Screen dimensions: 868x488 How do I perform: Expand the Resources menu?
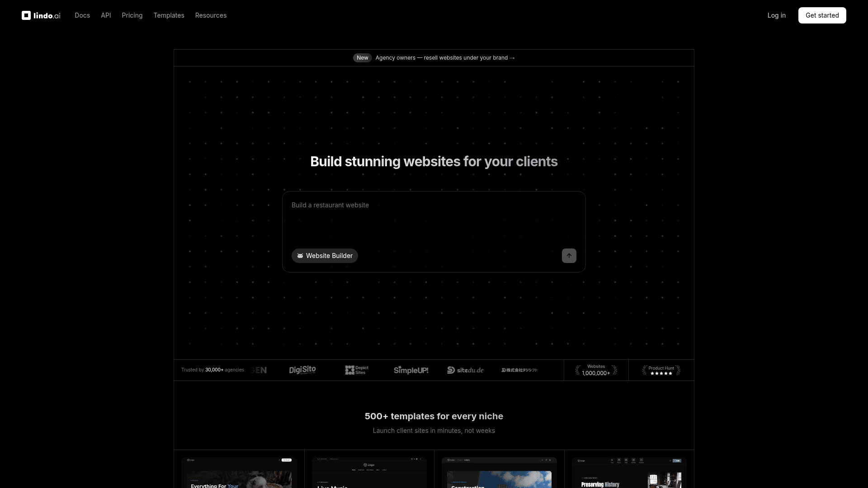[211, 15]
